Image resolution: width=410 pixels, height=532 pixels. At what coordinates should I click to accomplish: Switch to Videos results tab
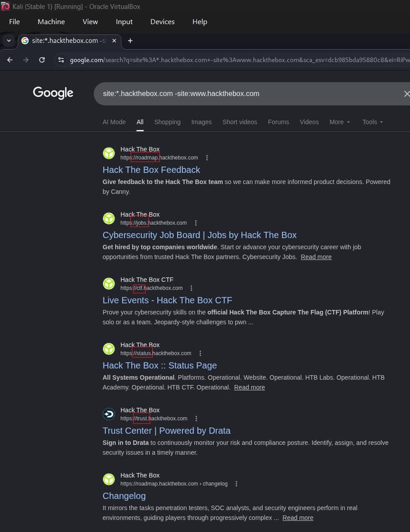(x=309, y=122)
